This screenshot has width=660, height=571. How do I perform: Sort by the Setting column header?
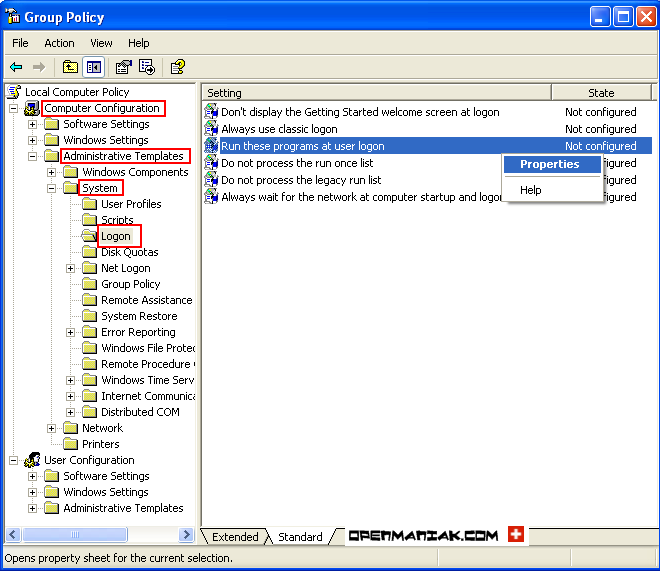coord(376,93)
